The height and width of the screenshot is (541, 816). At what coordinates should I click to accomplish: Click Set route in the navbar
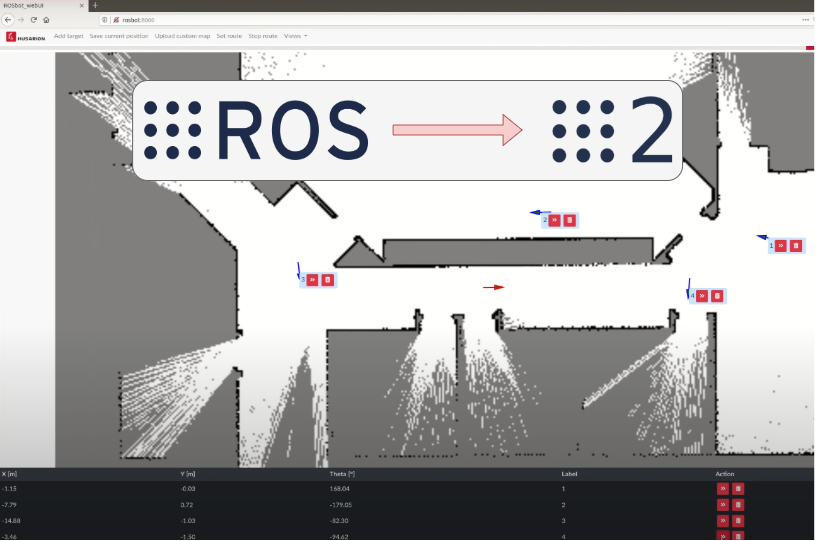click(x=229, y=36)
